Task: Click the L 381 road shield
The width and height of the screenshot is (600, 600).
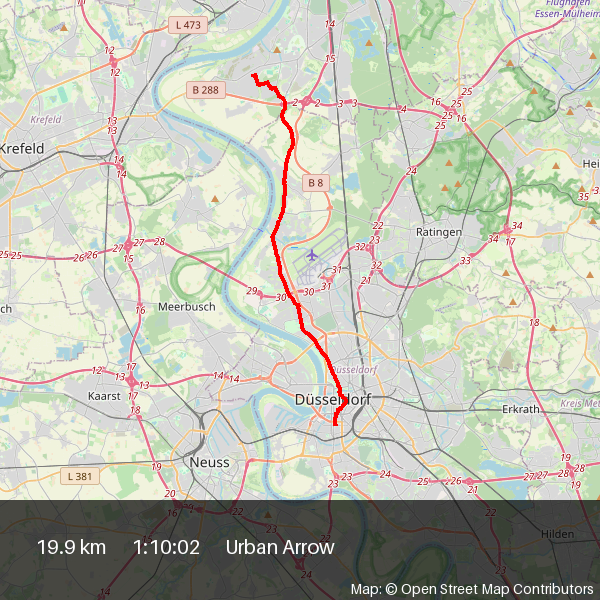Action: point(80,476)
